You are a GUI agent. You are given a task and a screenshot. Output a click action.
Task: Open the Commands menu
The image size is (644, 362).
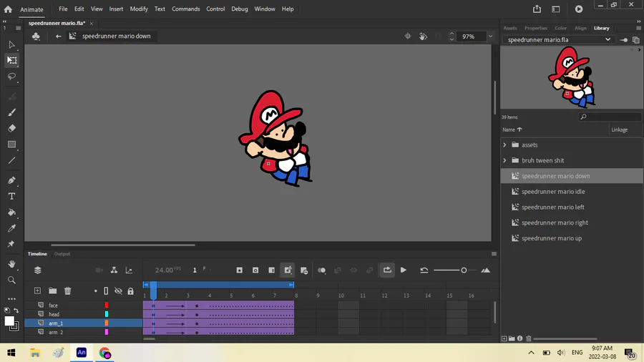pos(185,9)
